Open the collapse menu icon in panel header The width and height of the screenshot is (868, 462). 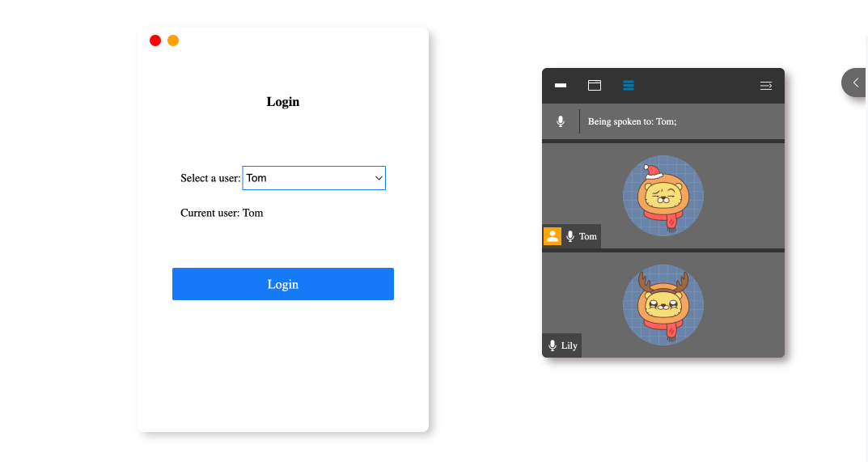coord(766,85)
